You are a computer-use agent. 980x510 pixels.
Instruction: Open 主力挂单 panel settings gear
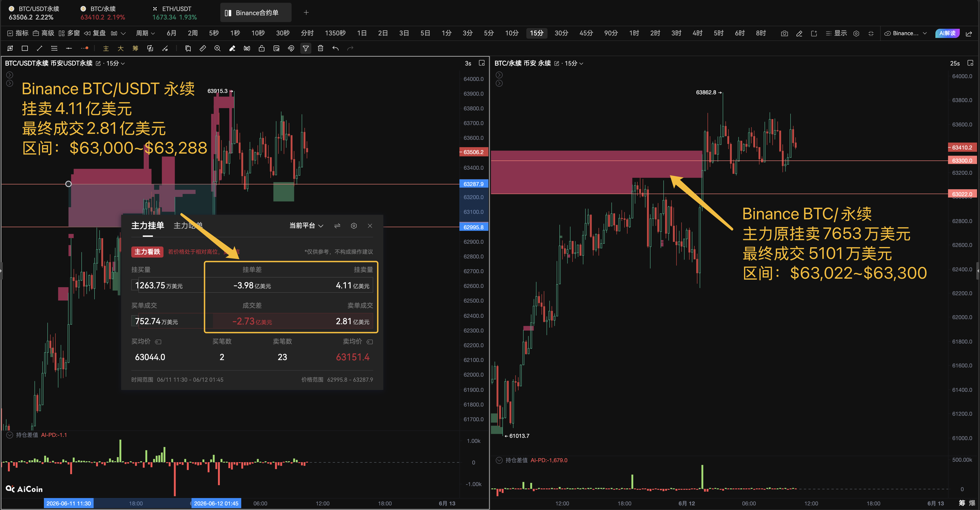click(354, 226)
